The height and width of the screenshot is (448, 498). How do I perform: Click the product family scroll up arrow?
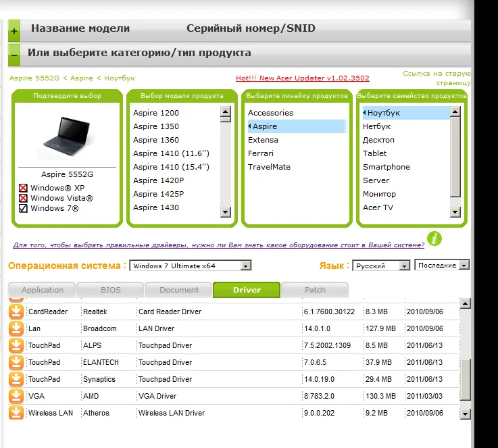point(455,111)
